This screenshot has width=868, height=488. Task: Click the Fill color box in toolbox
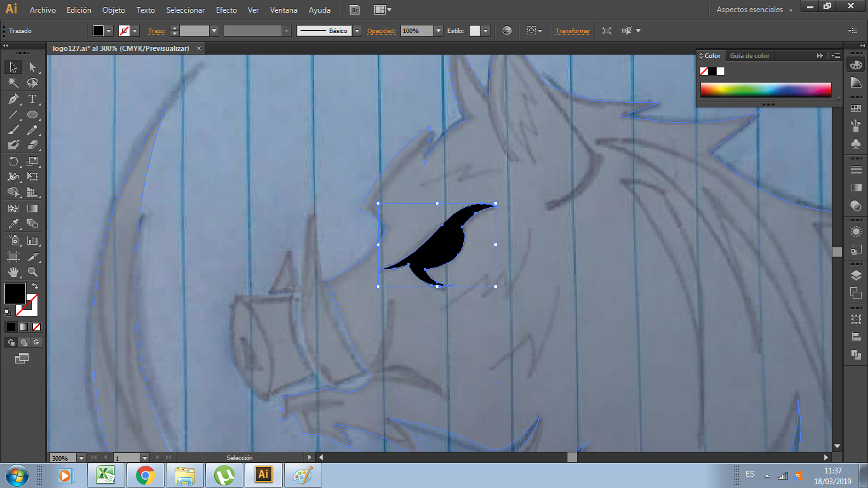[15, 294]
